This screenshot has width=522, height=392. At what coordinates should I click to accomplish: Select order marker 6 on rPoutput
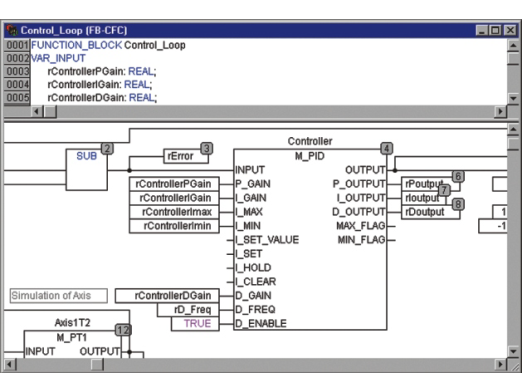pos(458,176)
